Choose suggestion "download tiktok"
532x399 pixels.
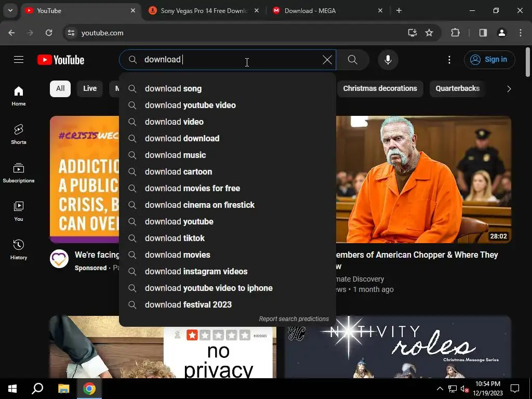[x=228, y=238]
